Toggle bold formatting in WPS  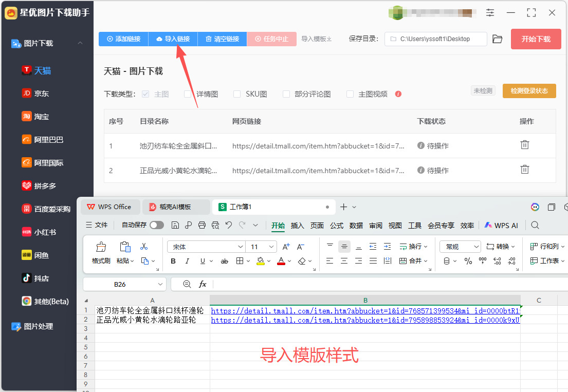tap(173, 261)
